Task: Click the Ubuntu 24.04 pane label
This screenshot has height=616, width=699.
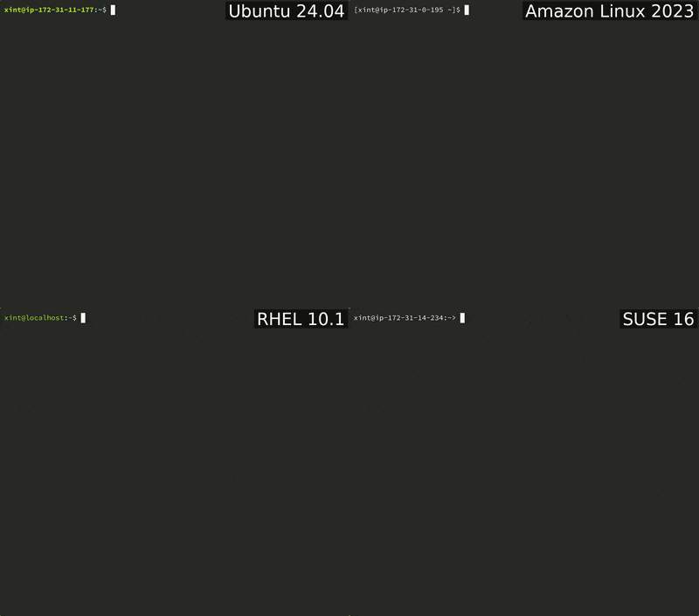Action: (286, 11)
